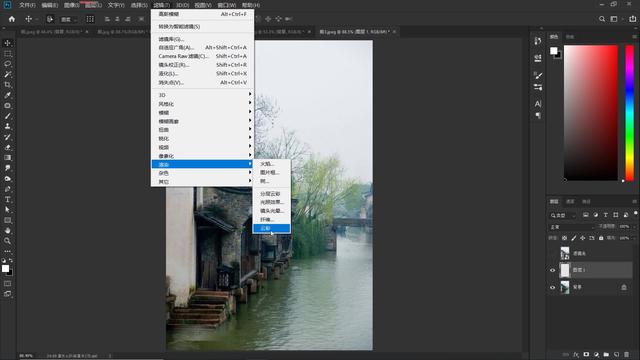Image resolution: width=640 pixels, height=360 pixels.
Task: Toggle lock transparent pixels
Action: pos(564,238)
